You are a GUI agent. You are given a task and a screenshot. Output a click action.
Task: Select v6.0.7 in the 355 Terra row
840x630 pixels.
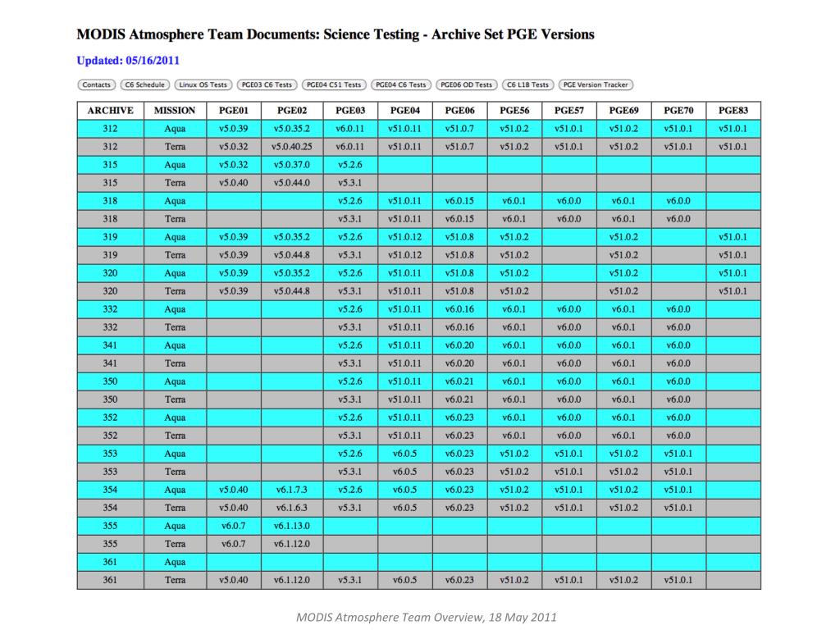pos(234,544)
